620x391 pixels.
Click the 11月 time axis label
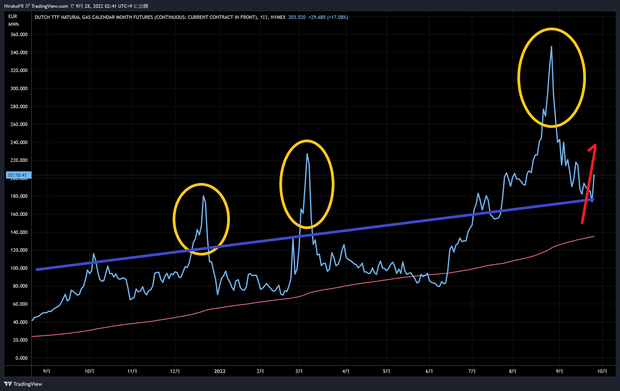pyautogui.click(x=132, y=371)
